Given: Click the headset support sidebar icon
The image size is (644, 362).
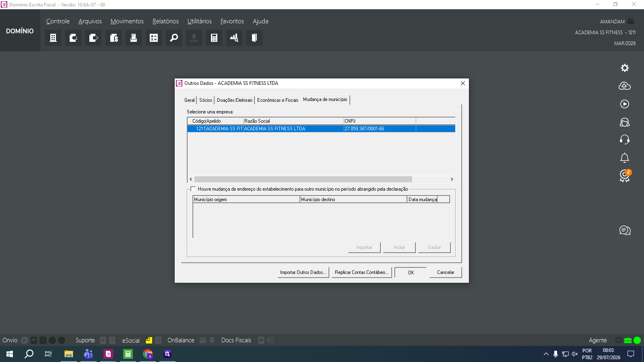Looking at the screenshot, I should click(625, 140).
